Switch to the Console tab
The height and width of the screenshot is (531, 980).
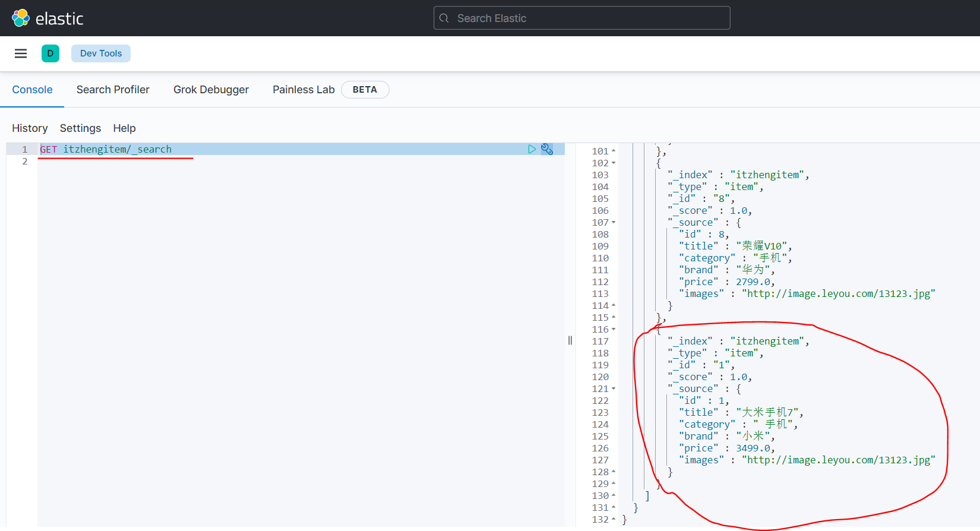[32, 90]
